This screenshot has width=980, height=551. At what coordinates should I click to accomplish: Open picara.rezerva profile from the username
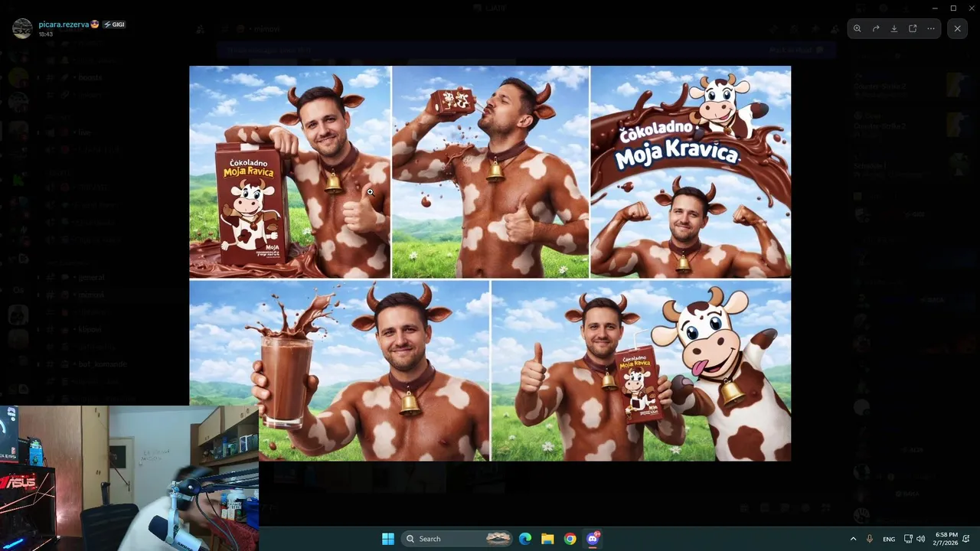click(x=64, y=24)
